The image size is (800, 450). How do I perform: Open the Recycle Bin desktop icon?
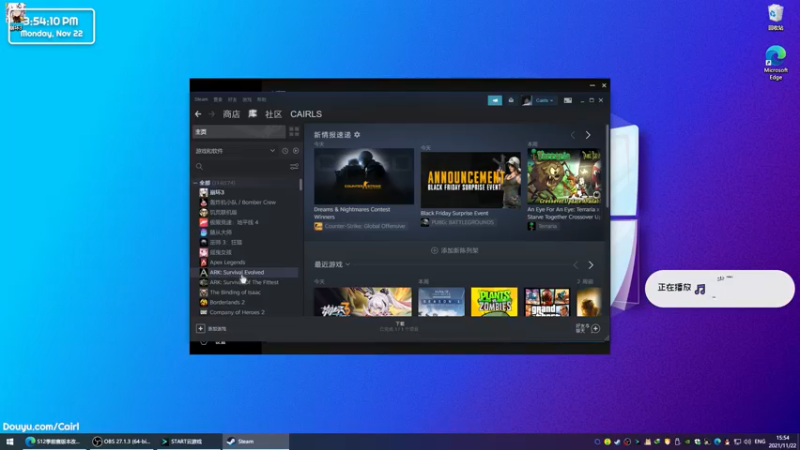coord(776,18)
